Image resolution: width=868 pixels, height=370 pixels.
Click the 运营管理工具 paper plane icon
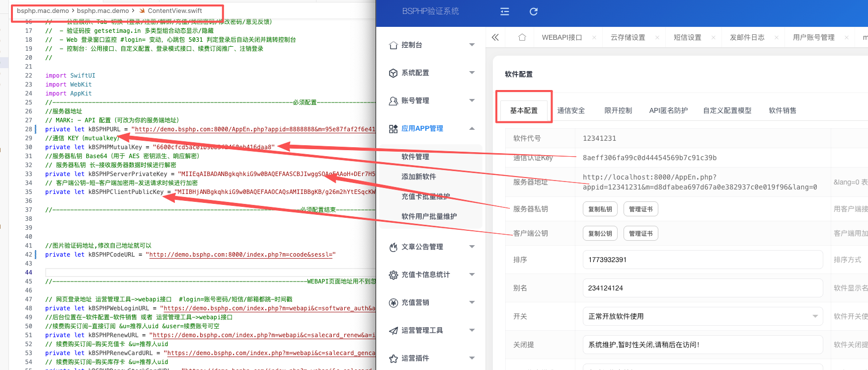tap(393, 331)
